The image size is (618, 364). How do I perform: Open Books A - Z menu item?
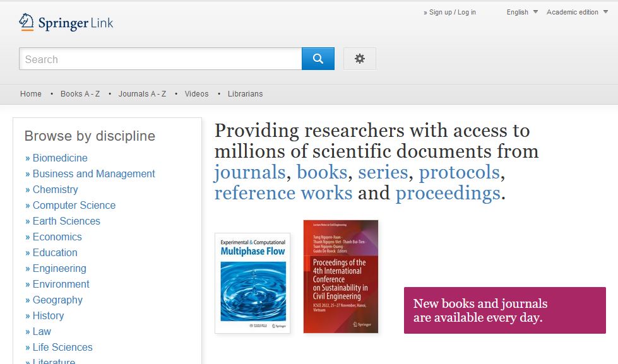click(80, 94)
